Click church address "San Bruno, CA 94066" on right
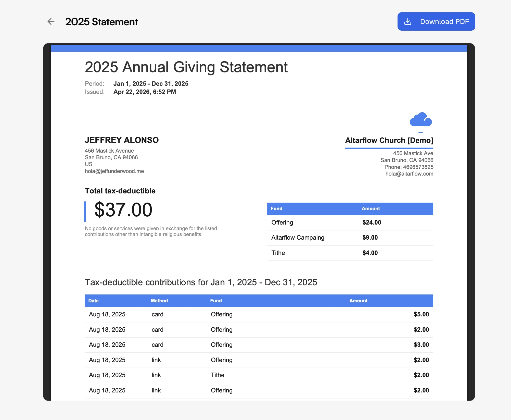The width and height of the screenshot is (511, 420). pyautogui.click(x=407, y=160)
